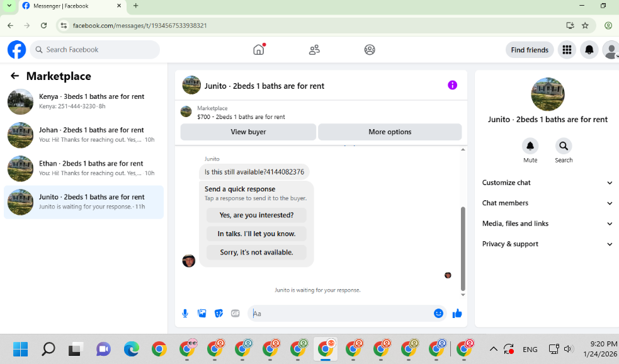Open a new browser tab
This screenshot has height=364, width=619.
[x=136, y=6]
